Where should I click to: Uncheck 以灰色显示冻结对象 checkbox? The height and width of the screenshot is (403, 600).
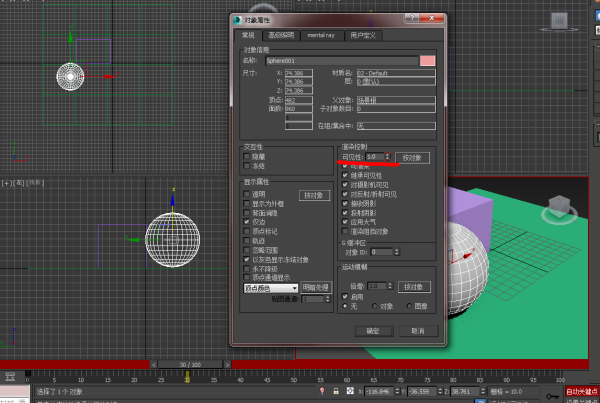(x=246, y=259)
